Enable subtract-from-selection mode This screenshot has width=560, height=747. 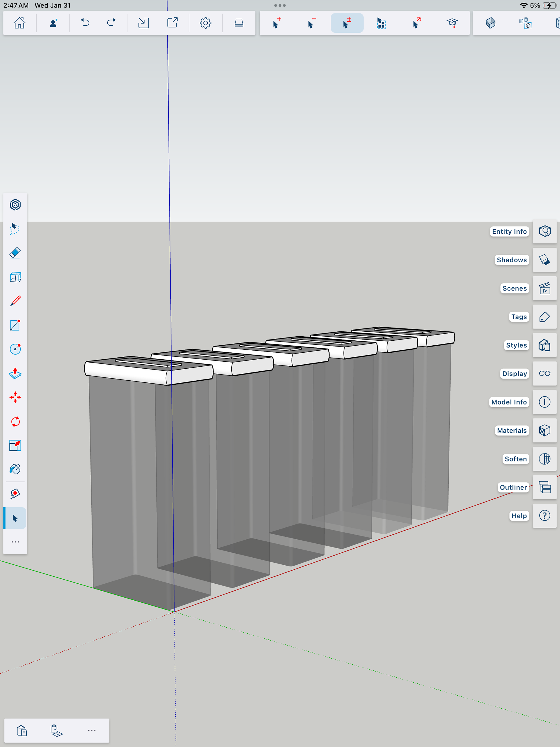[312, 23]
